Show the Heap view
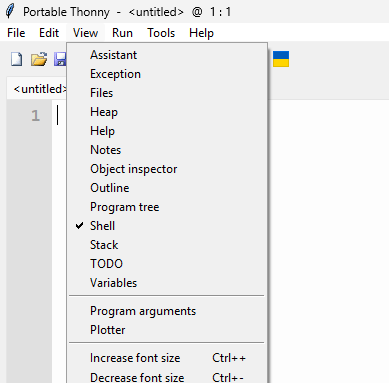Image resolution: width=389 pixels, height=383 pixels. point(167,112)
